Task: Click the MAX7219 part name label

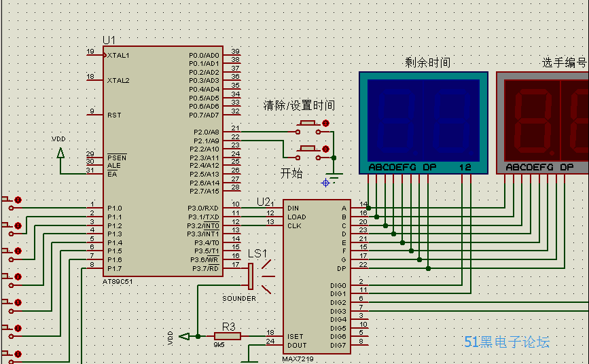Action: click(x=298, y=359)
